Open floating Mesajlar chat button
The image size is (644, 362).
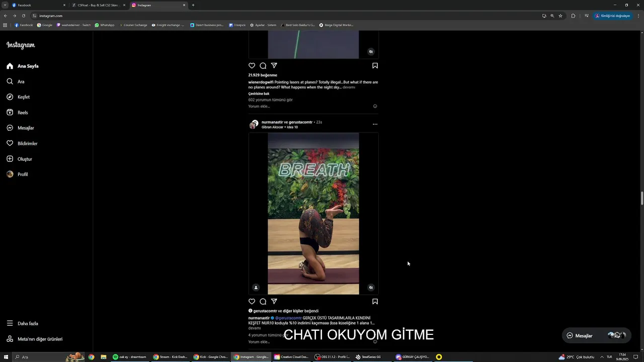tap(597, 335)
